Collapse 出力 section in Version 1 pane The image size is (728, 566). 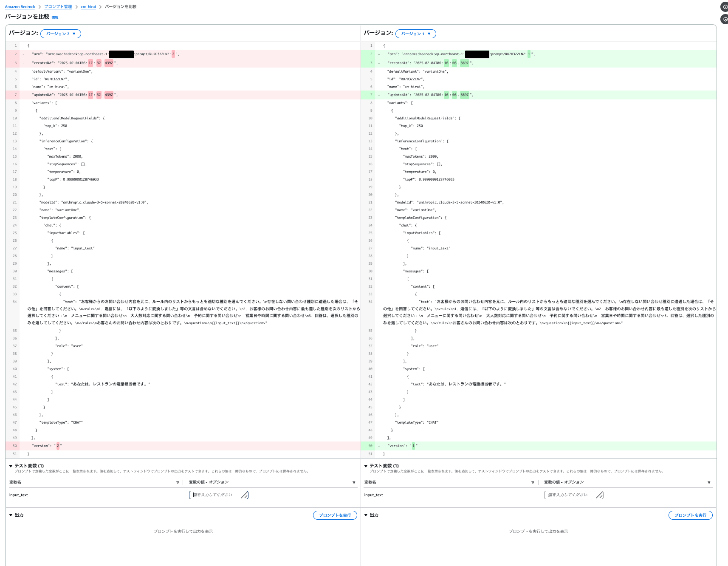[366, 515]
